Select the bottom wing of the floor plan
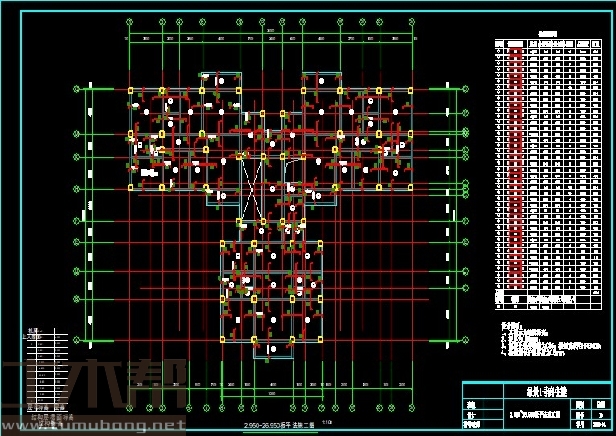 (270, 290)
